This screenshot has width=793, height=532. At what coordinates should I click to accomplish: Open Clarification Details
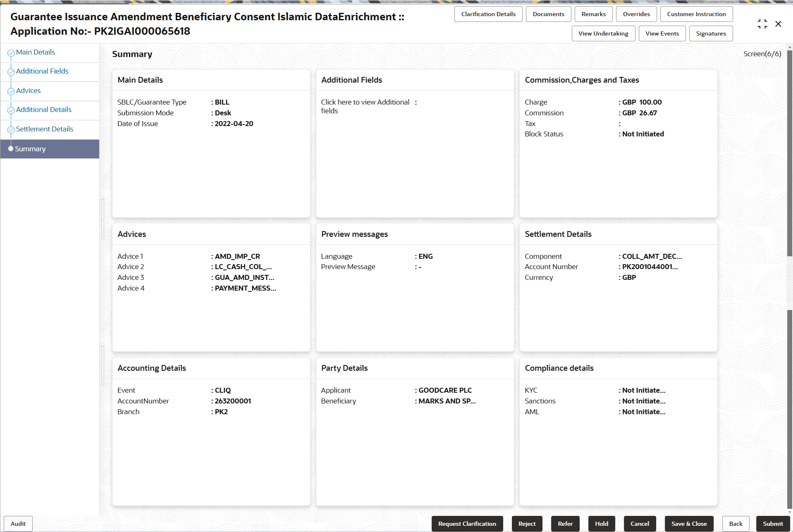coord(488,14)
